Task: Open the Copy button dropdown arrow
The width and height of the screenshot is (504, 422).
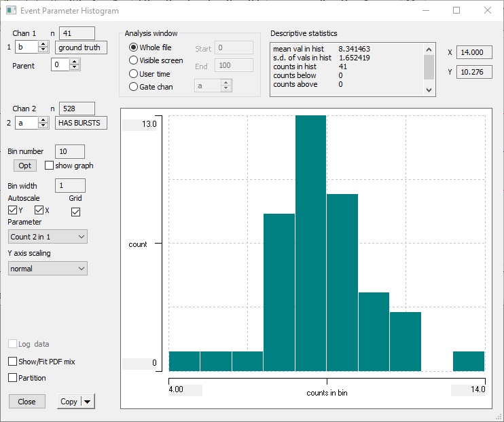Action: click(87, 402)
